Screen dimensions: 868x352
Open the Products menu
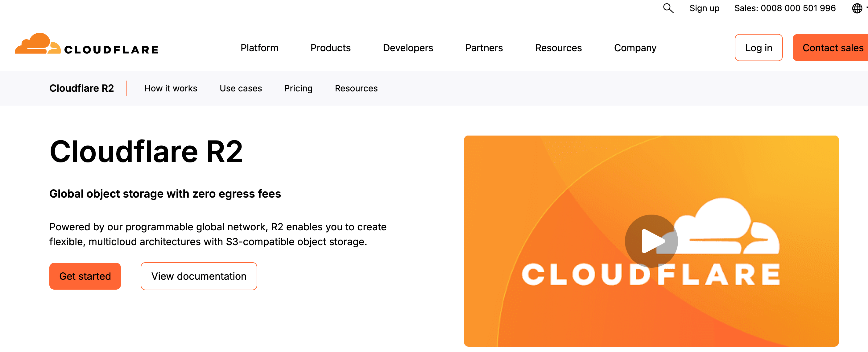[x=330, y=48]
